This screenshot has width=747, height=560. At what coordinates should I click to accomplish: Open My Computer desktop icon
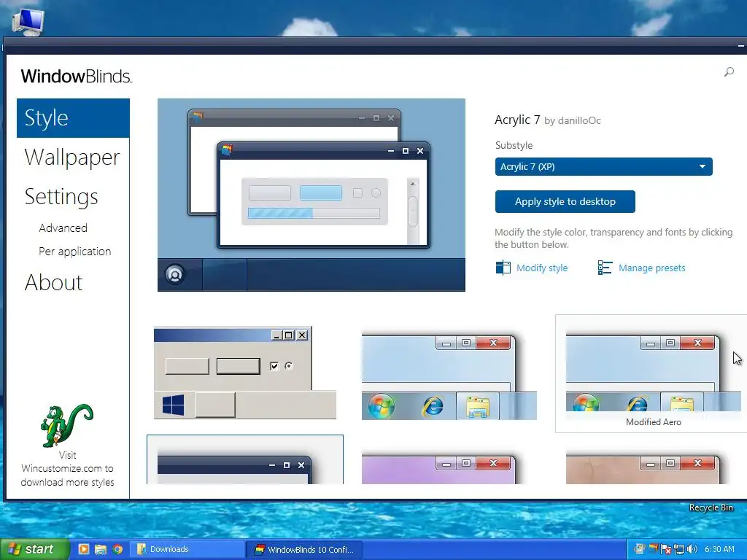pos(28,21)
